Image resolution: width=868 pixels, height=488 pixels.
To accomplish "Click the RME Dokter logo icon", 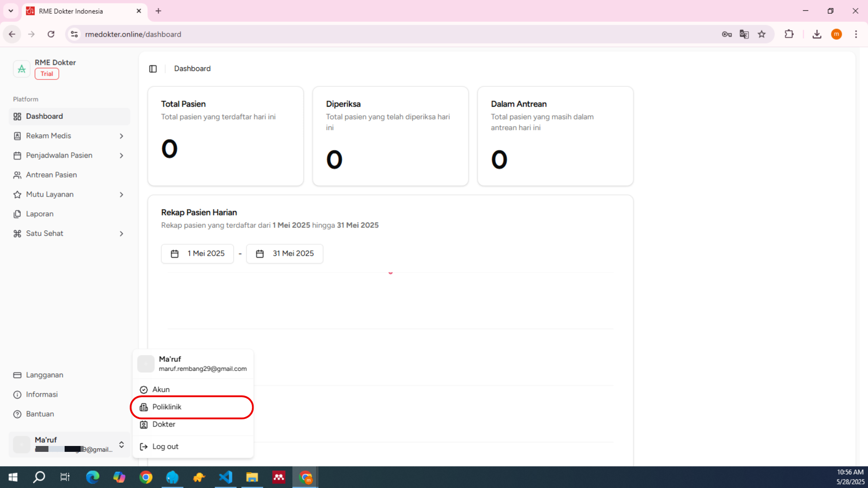I will tap(21, 69).
